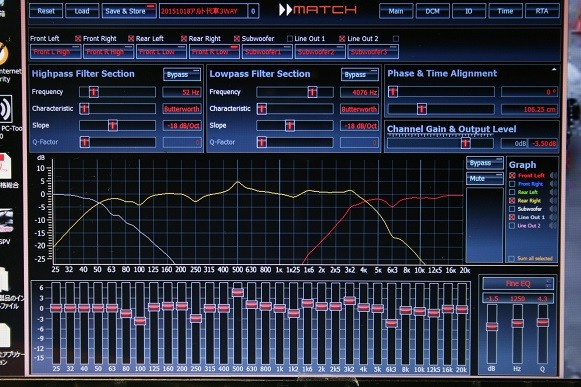Click the Channel Gain slider handle
Viewport: 581px width, 387px height.
coord(465,143)
